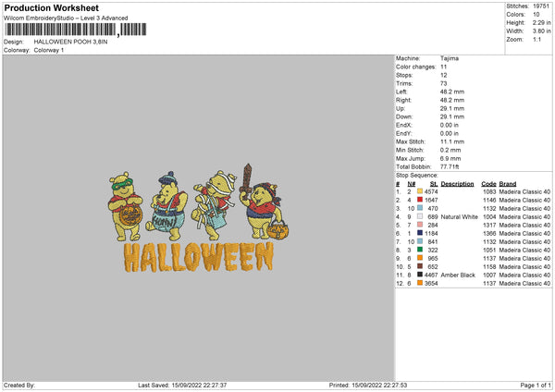This screenshot has height=392, width=555.
Task: Click the Production Worksheet title
Action: pyautogui.click(x=57, y=7)
